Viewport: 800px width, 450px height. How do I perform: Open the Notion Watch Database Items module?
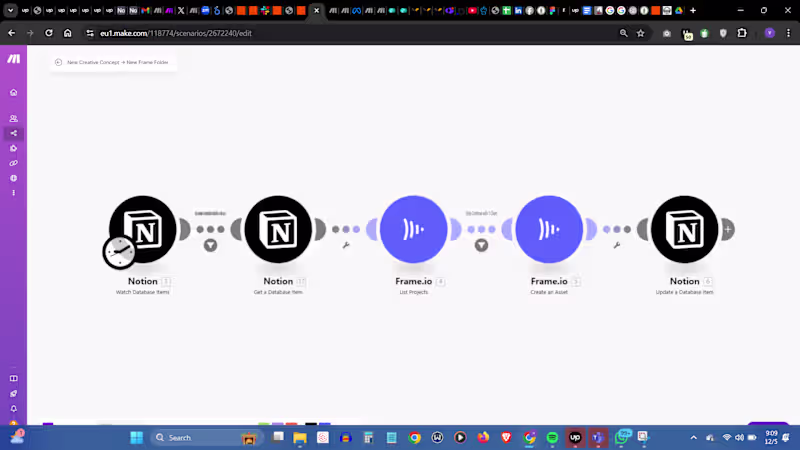143,229
